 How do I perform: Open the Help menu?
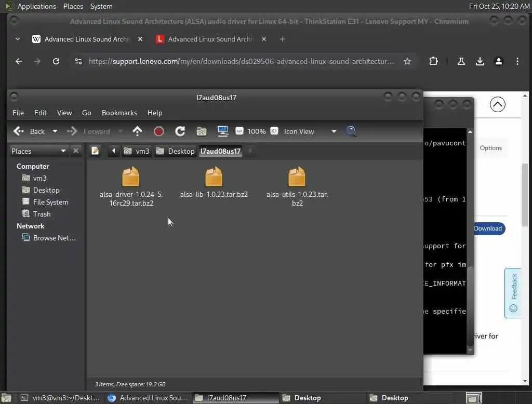pyautogui.click(x=155, y=113)
